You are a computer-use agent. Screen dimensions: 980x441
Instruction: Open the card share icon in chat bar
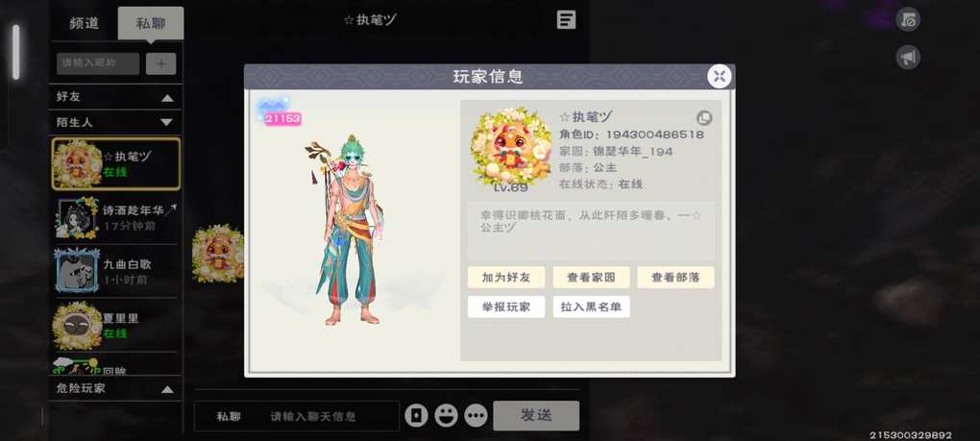click(x=416, y=415)
